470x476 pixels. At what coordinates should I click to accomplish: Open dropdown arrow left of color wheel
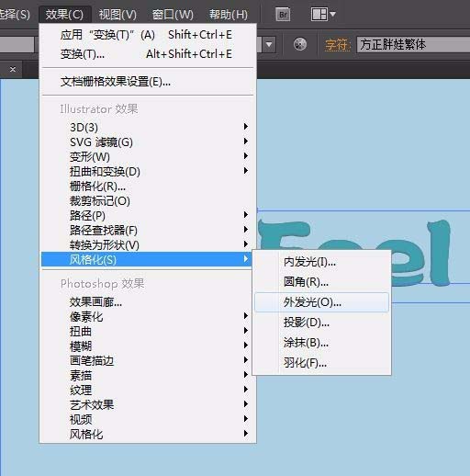click(x=269, y=44)
